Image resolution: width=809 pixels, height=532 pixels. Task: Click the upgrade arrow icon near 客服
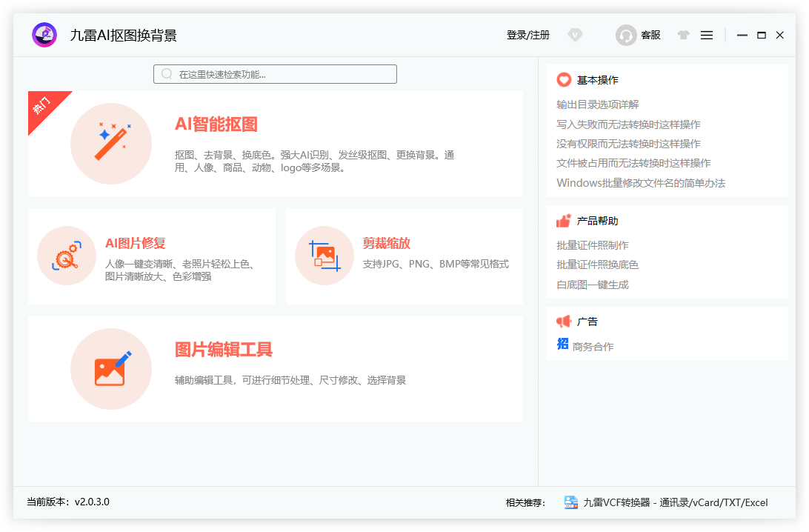[x=683, y=35]
